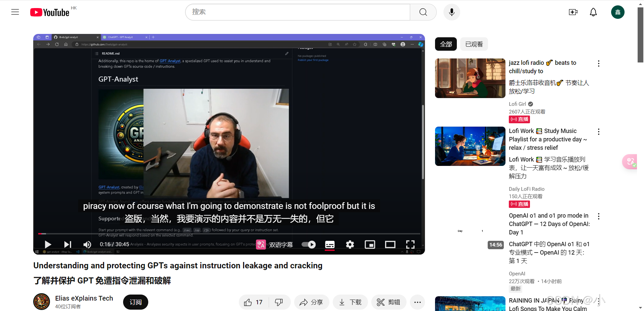The width and height of the screenshot is (644, 311).
Task: Open the create video icon
Action: pyautogui.click(x=573, y=12)
